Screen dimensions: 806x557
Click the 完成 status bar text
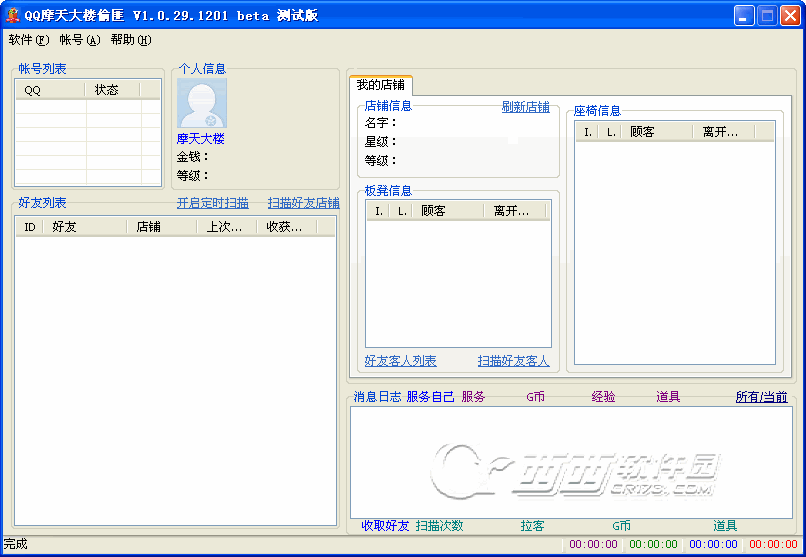[15, 544]
